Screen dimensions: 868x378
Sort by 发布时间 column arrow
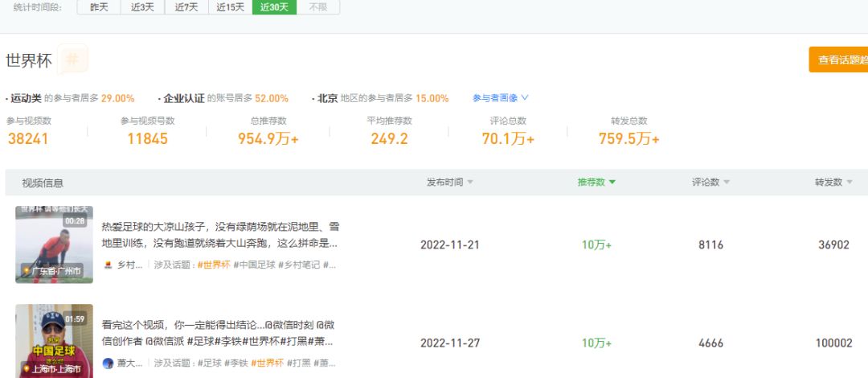click(470, 183)
